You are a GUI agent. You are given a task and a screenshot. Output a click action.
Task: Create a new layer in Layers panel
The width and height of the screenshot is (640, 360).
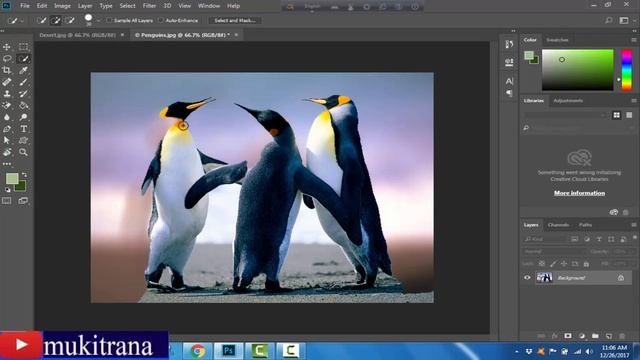pos(609,336)
